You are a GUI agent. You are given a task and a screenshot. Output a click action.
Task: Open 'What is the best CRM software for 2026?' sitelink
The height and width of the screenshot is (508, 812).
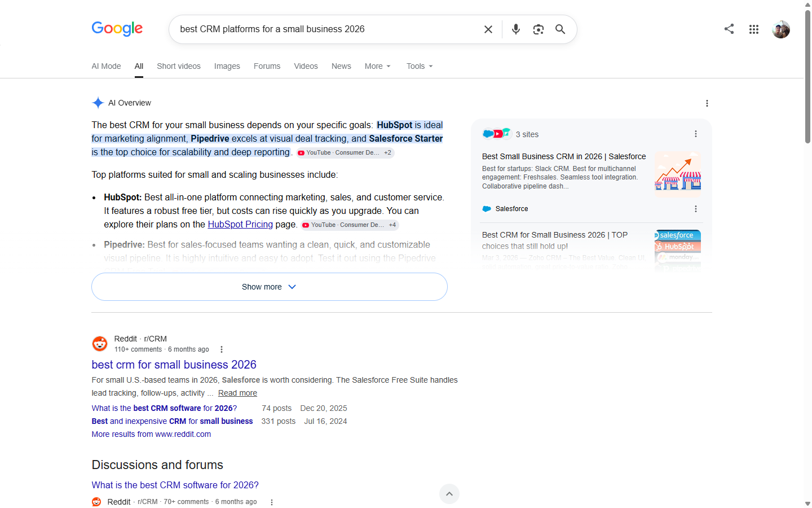(165, 408)
